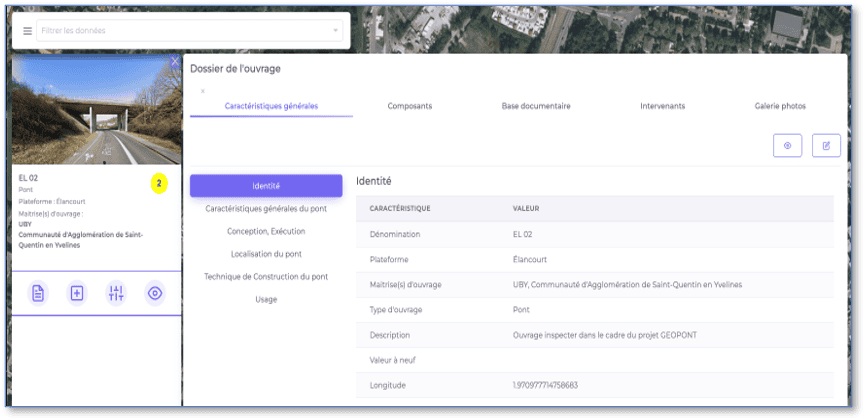Select Caractéristiques générales du pont section
The height and width of the screenshot is (420, 865).
[x=265, y=209]
